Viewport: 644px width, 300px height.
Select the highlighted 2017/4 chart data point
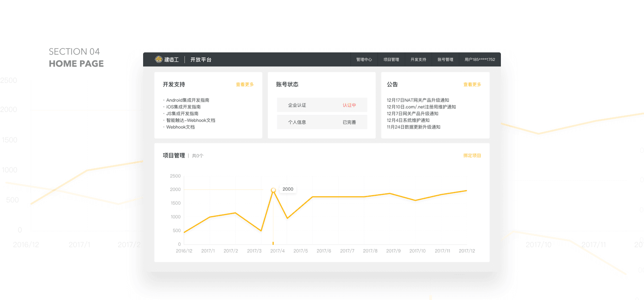pyautogui.click(x=273, y=190)
